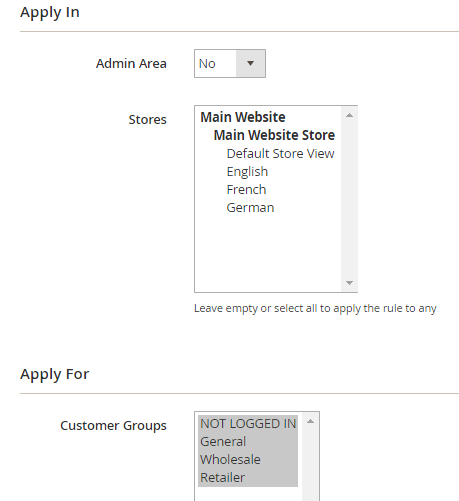This screenshot has width=459, height=501.
Task: Click empty area in Stores listbox
Action: [268, 253]
